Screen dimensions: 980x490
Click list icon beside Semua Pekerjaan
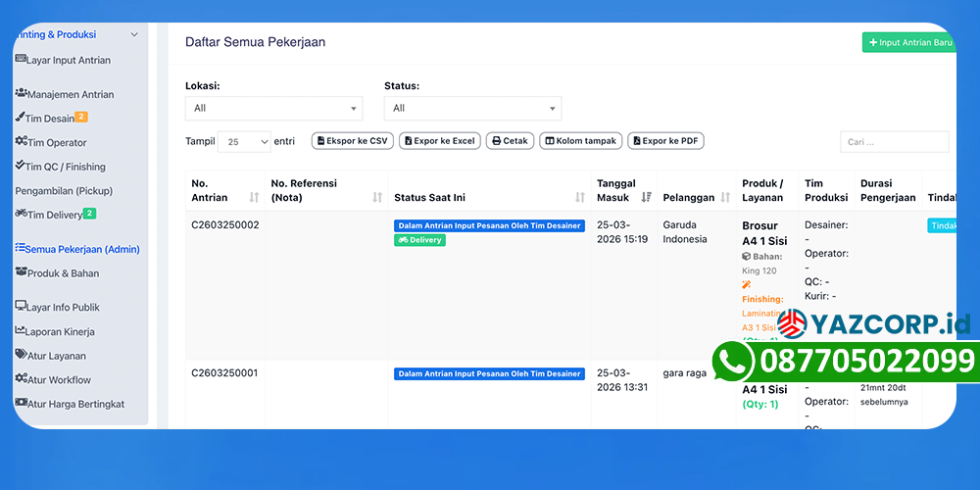click(x=20, y=248)
